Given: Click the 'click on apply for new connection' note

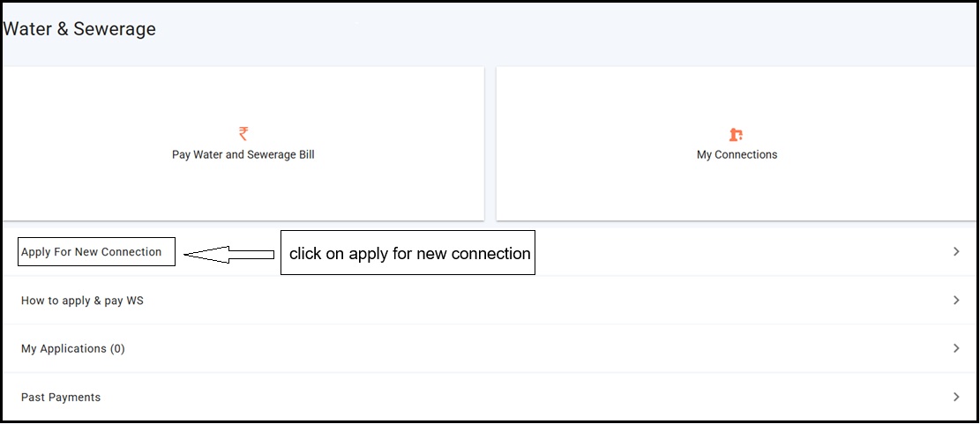Looking at the screenshot, I should [x=408, y=254].
